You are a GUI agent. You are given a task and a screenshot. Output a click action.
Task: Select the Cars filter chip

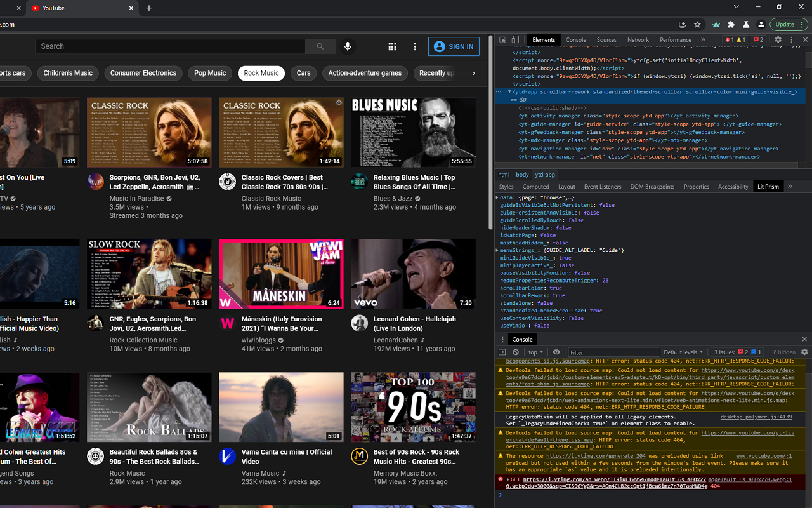pos(304,73)
